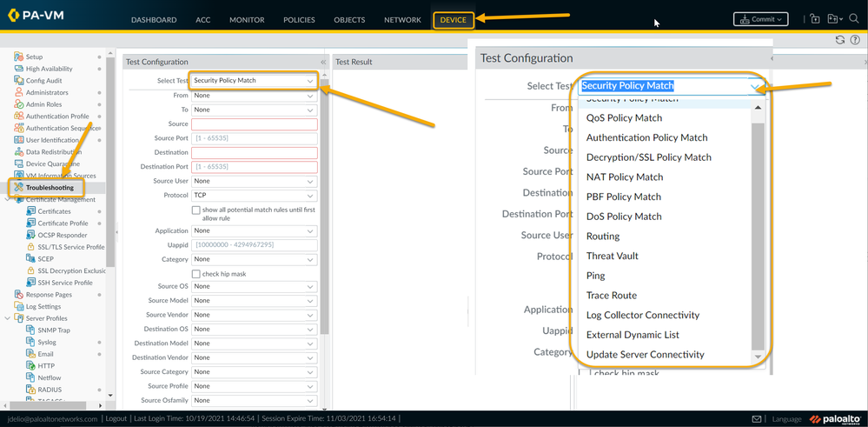The width and height of the screenshot is (868, 427).
Task: Open the SNMP Trap icon
Action: 31,330
